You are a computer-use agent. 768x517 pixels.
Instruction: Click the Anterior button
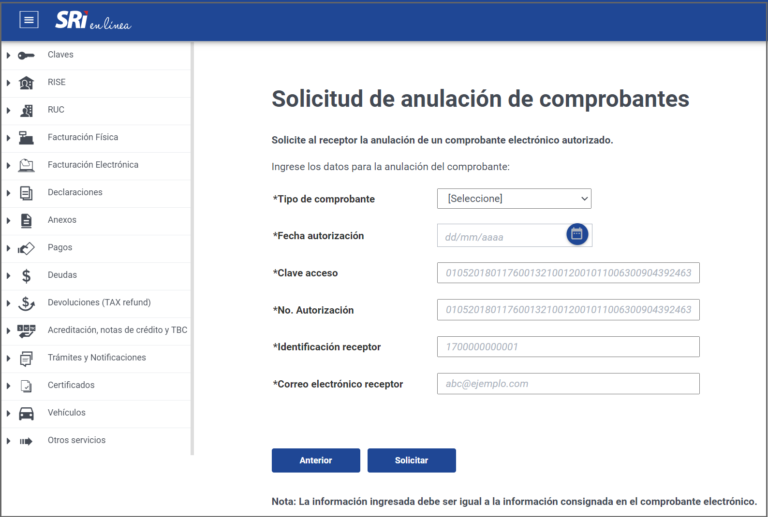pyautogui.click(x=316, y=460)
